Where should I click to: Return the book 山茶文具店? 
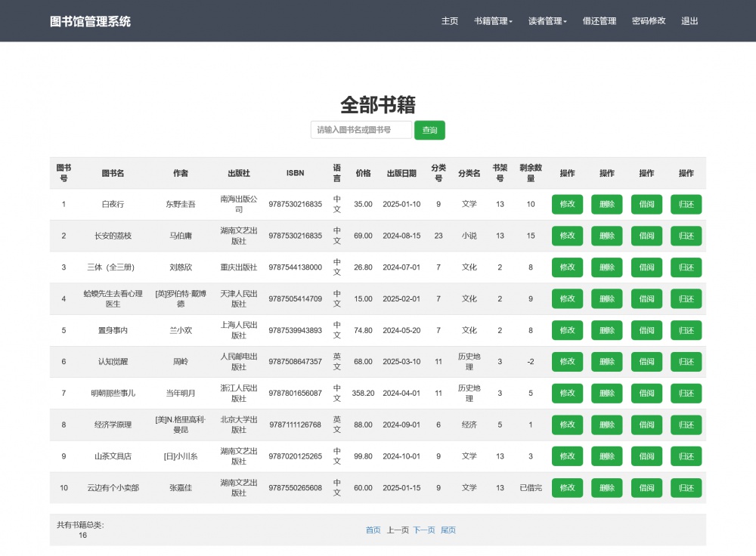(686, 456)
